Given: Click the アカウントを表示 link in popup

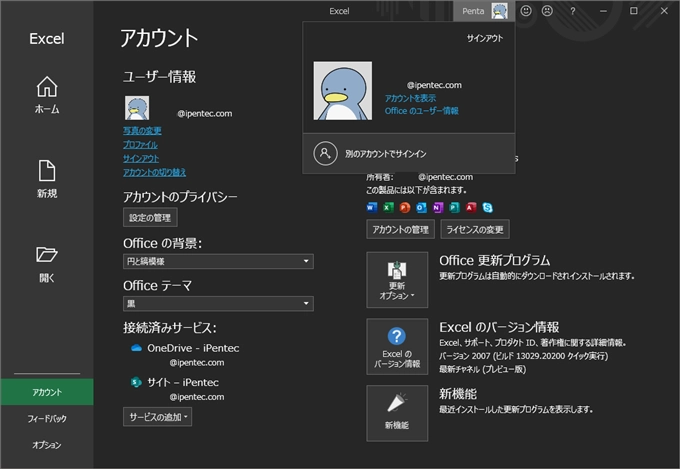Looking at the screenshot, I should [410, 98].
